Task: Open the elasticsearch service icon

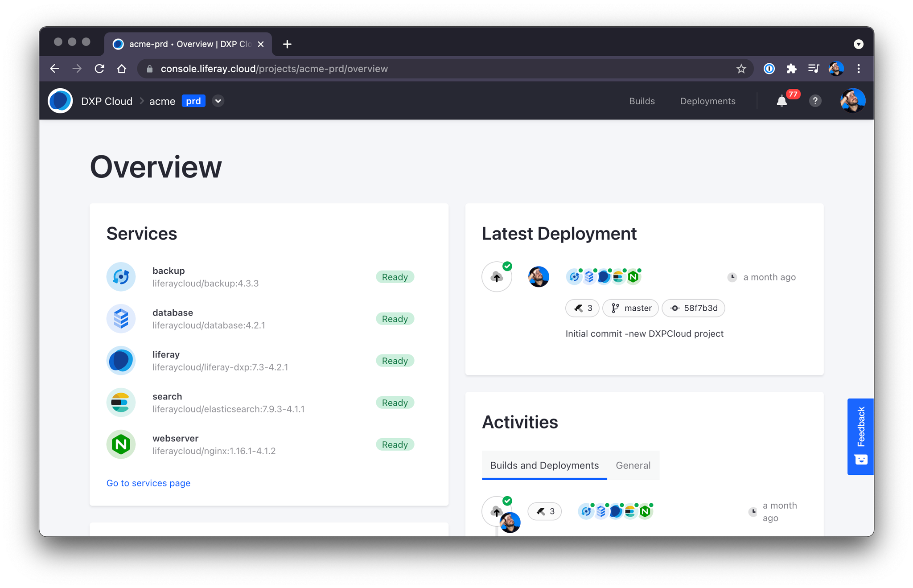Action: click(x=121, y=402)
